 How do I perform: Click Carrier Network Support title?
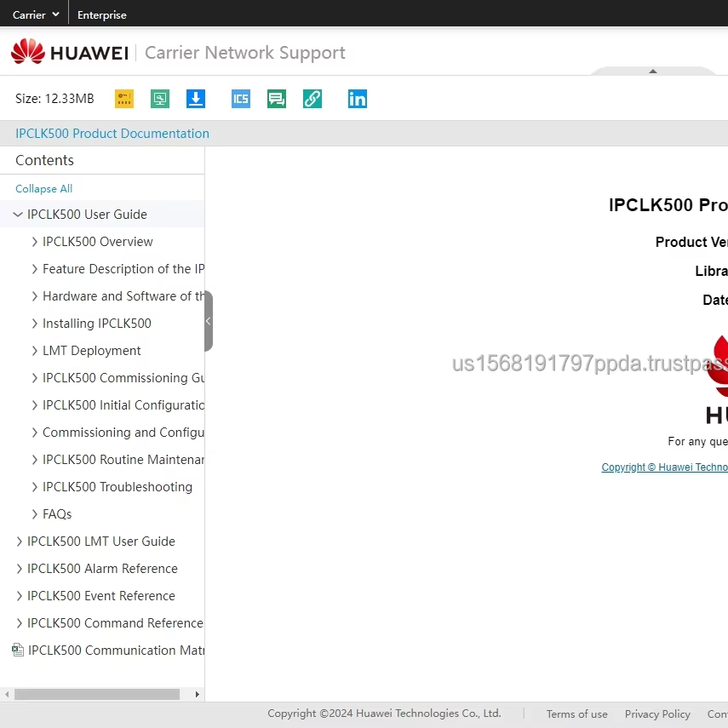tap(244, 53)
